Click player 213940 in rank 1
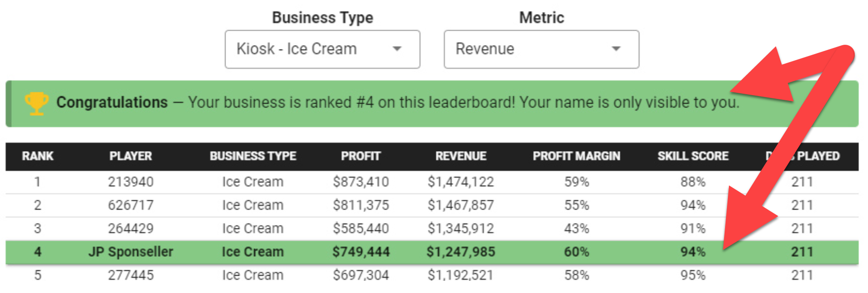 point(131,182)
